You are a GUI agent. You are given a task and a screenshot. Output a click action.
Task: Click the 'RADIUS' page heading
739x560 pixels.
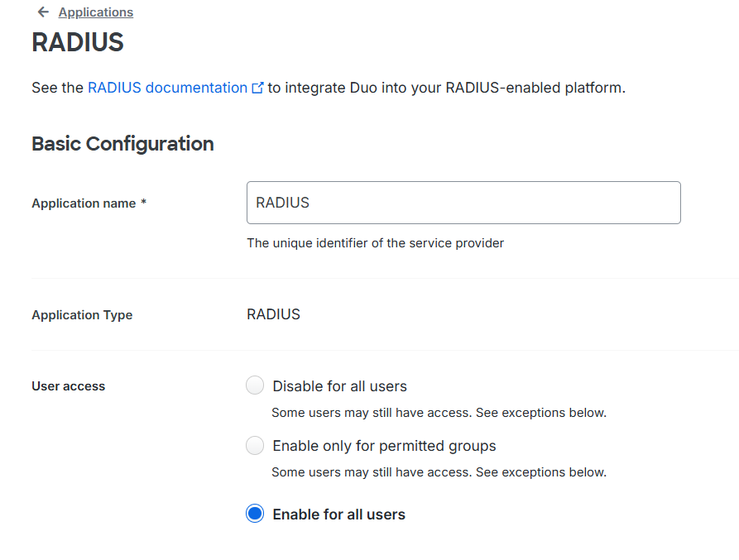pos(78,42)
